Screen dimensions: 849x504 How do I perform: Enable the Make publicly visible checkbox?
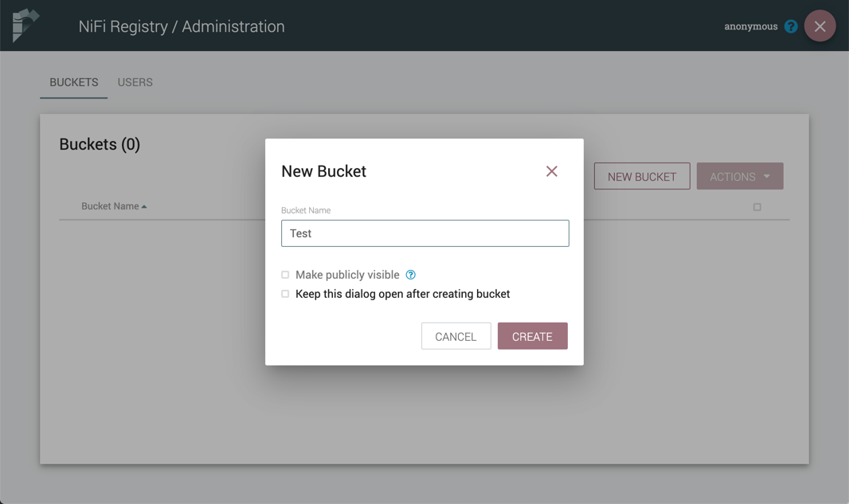coord(285,275)
